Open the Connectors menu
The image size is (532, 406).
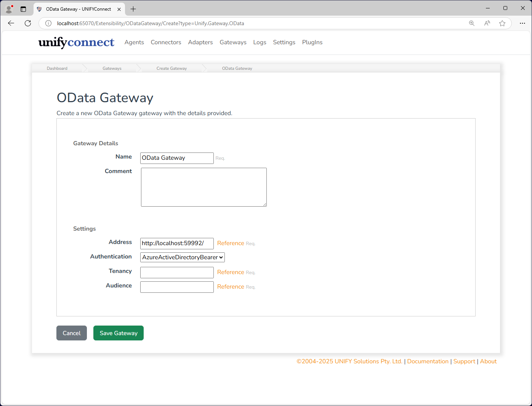pos(166,42)
